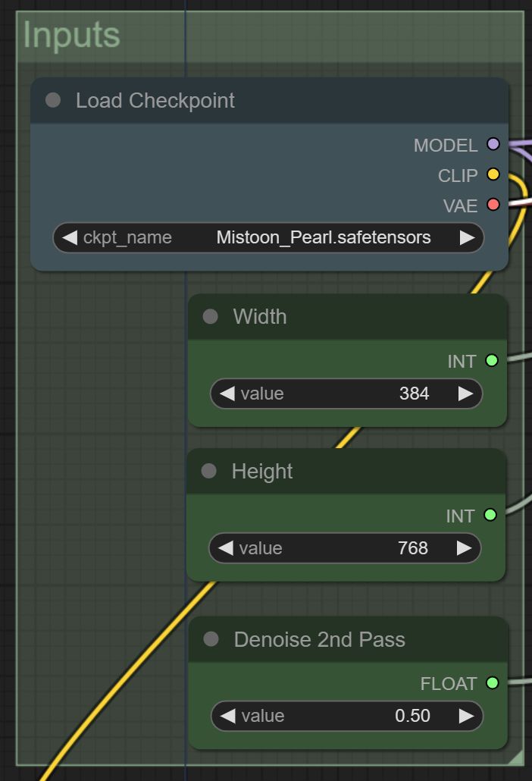The height and width of the screenshot is (781, 532).
Task: Click the Width value field showing 384
Action: (346, 394)
